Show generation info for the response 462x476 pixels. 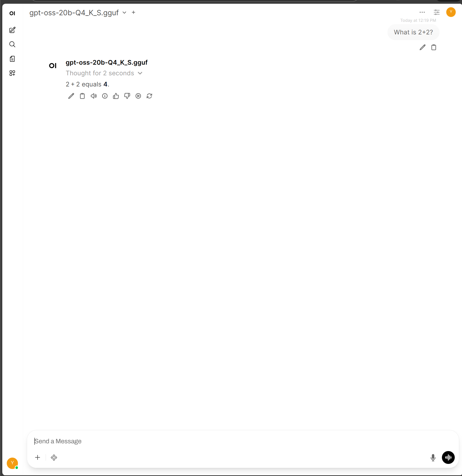coord(105,96)
